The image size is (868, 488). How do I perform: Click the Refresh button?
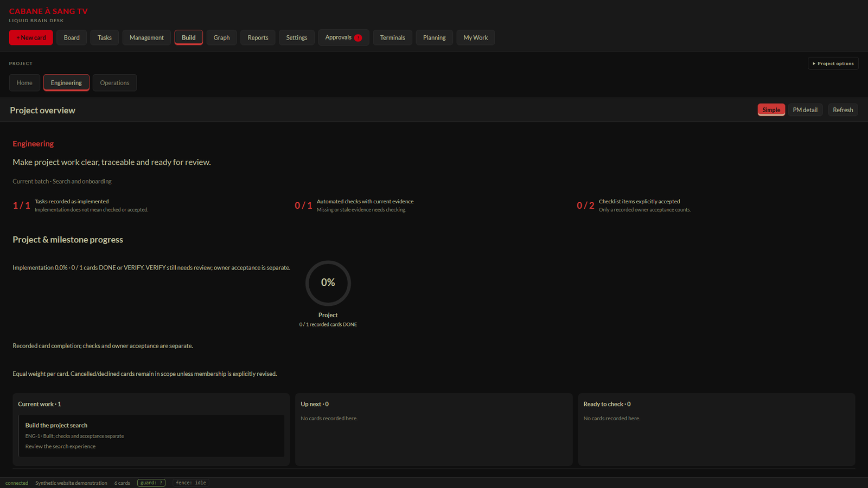tap(843, 110)
